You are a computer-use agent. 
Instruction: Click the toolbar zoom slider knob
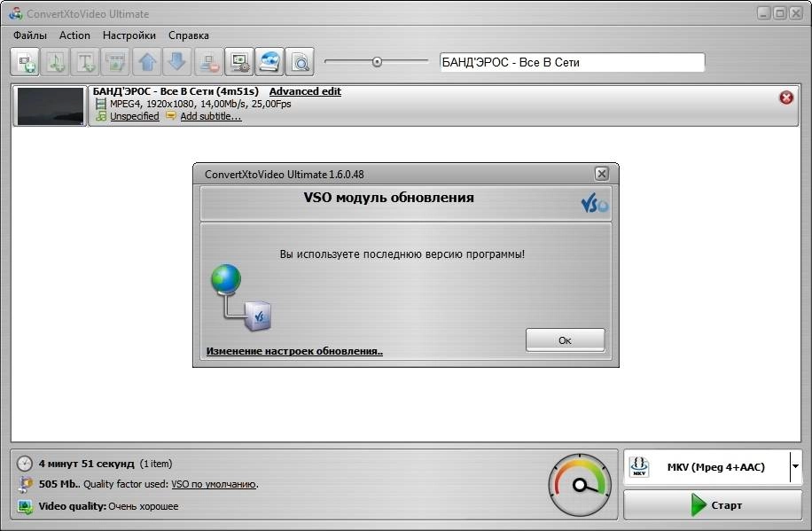coord(377,62)
